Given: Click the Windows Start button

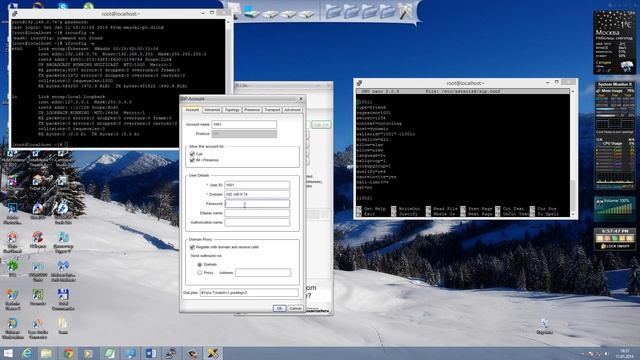Looking at the screenshot, I should (x=8, y=353).
